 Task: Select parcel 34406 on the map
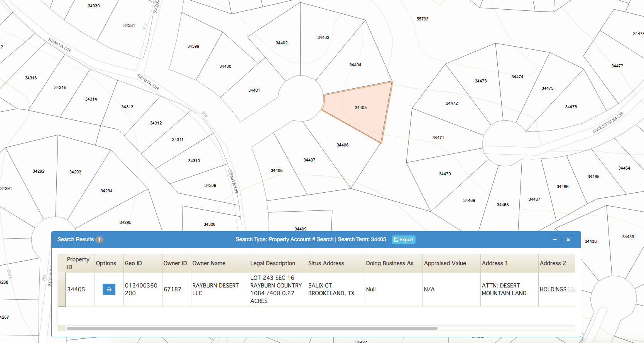coord(343,145)
